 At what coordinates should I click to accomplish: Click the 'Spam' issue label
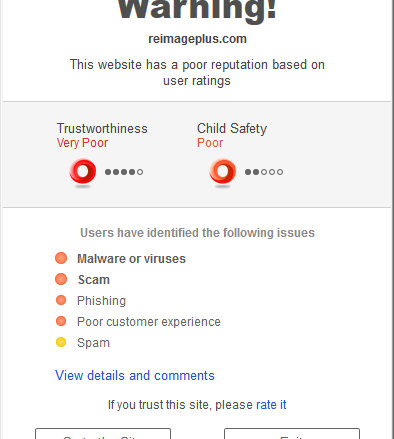(x=93, y=343)
